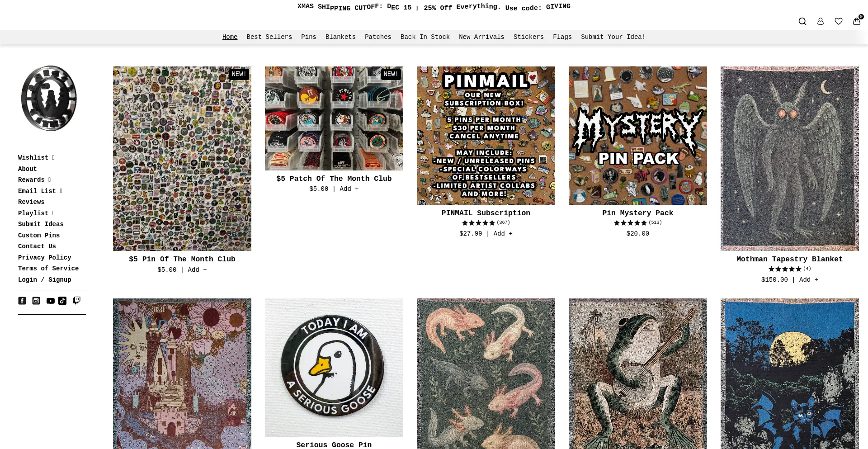Viewport: 868px width, 449px height.
Task: Go to the Blankets category
Action: point(340,37)
